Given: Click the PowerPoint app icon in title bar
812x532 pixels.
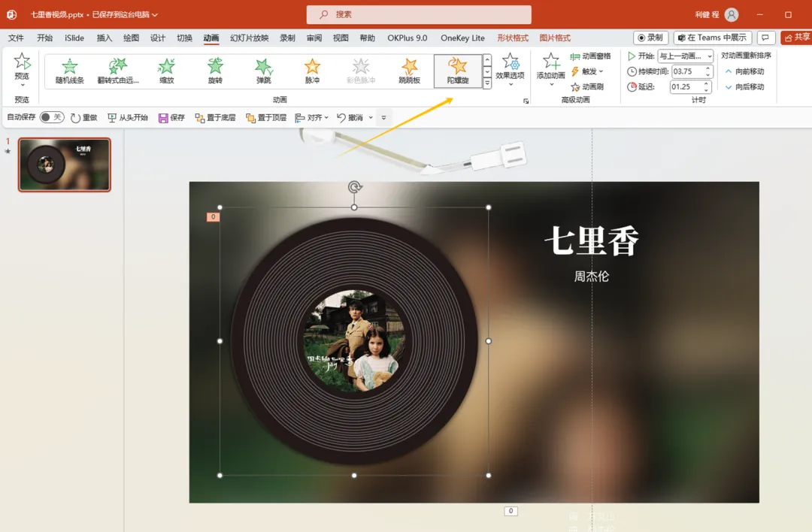Looking at the screenshot, I should 11,14.
